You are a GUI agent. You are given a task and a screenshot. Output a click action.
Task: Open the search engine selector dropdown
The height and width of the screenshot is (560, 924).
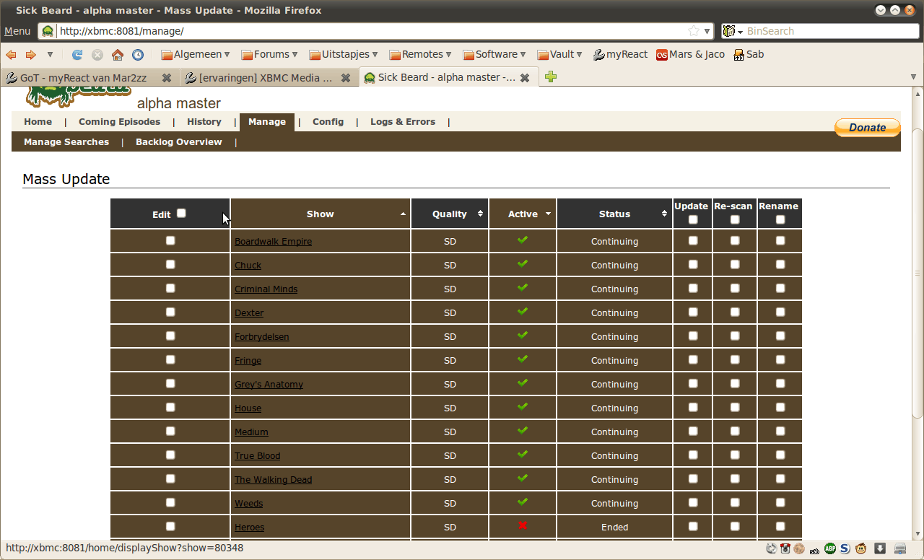coord(733,31)
